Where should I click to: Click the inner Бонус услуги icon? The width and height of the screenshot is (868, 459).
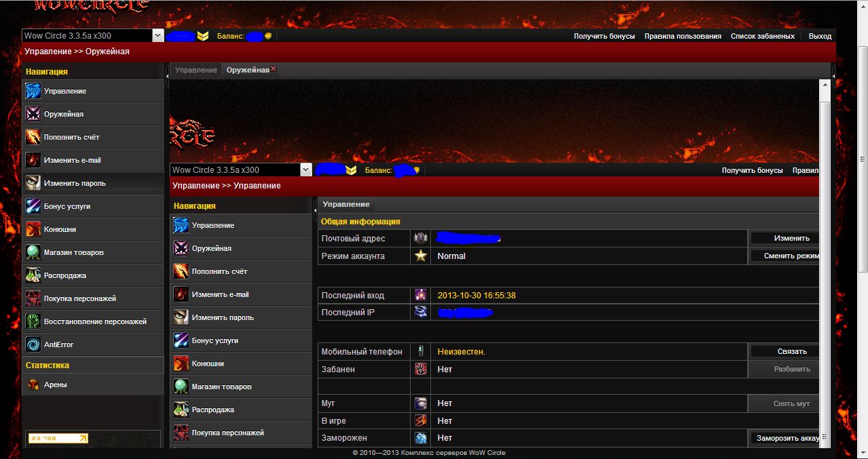coord(181,340)
